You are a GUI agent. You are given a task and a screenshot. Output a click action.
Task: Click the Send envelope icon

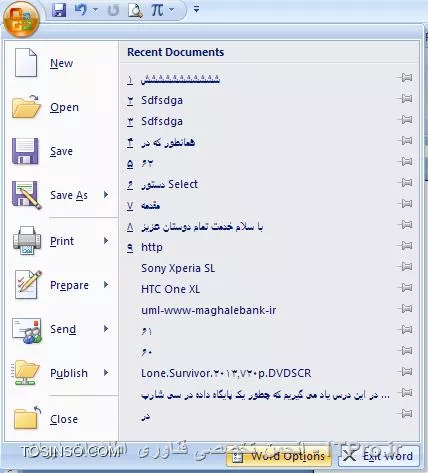tap(27, 330)
